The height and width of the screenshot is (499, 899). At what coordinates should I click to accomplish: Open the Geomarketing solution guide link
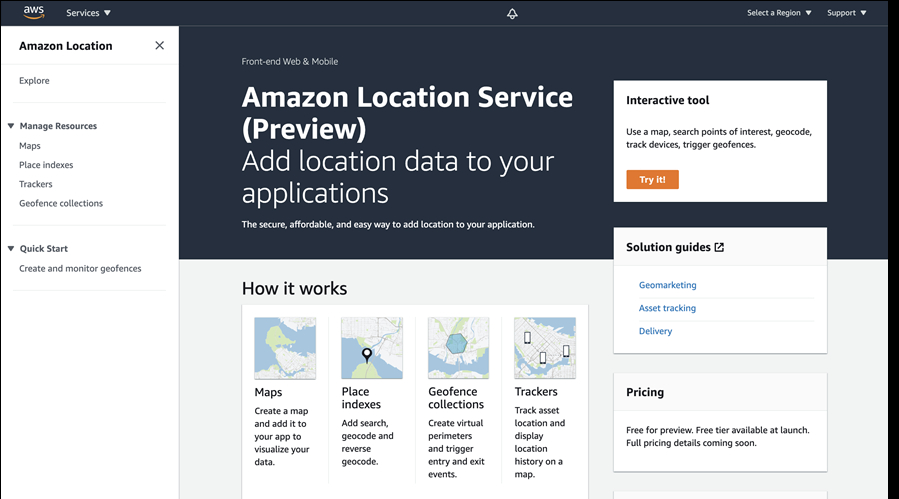click(x=667, y=285)
